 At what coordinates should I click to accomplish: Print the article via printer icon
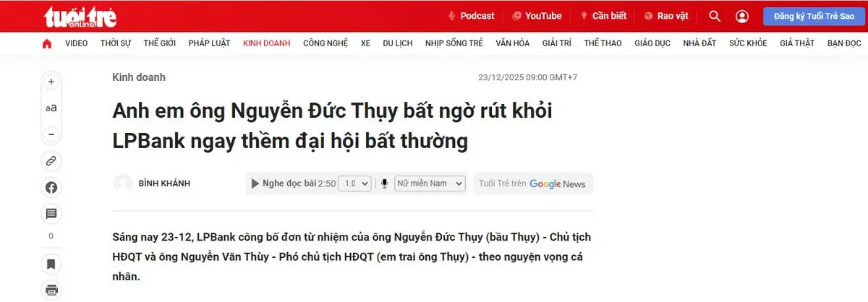point(51,290)
